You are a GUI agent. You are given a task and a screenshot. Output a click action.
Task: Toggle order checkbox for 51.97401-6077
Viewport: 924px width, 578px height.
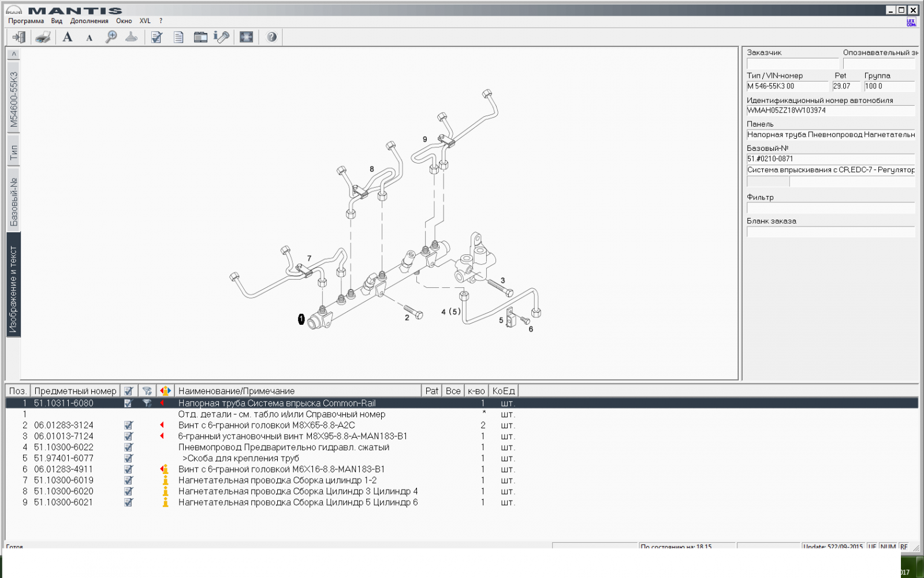(128, 458)
